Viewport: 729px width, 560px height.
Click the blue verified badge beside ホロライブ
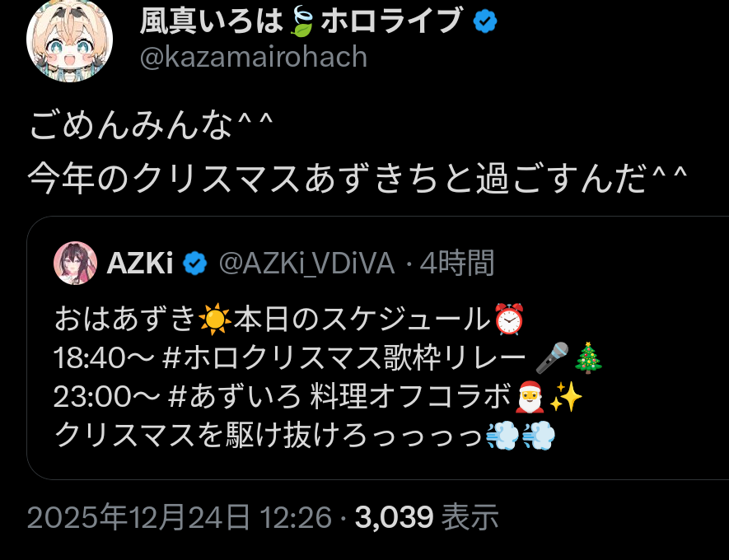485,21
